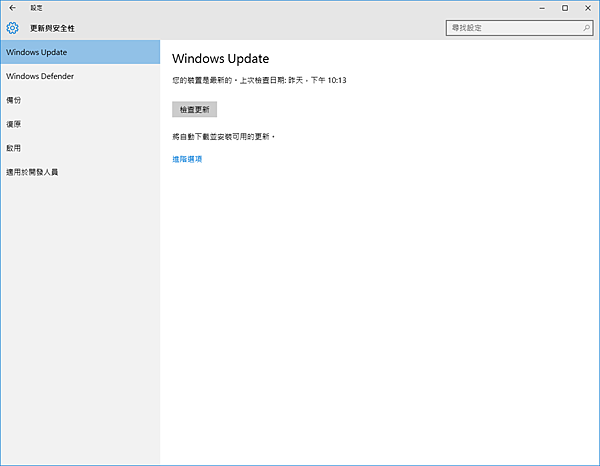
Task: Click the Windows Update page heading
Action: click(220, 59)
